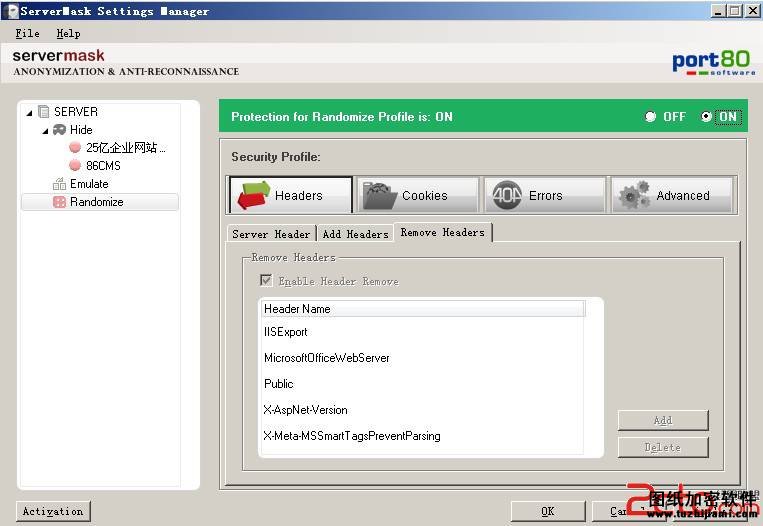Click the SERVER node document icon
This screenshot has width=763, height=526.
pyautogui.click(x=44, y=112)
